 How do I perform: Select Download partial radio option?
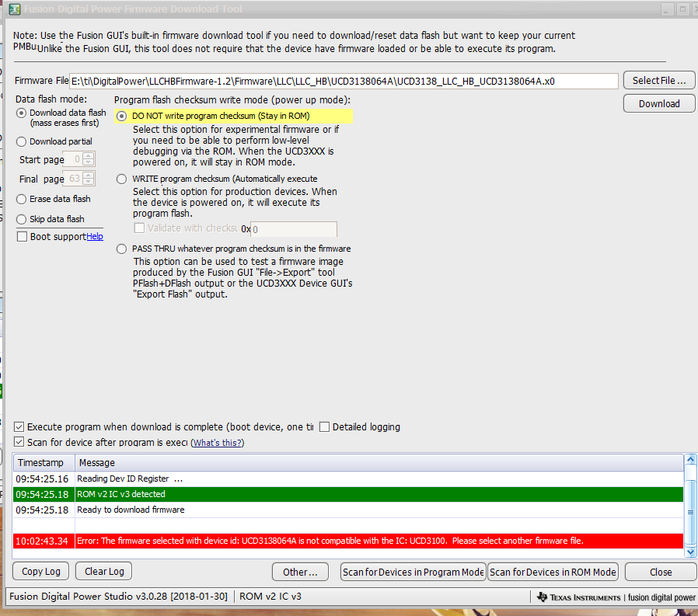[x=21, y=142]
